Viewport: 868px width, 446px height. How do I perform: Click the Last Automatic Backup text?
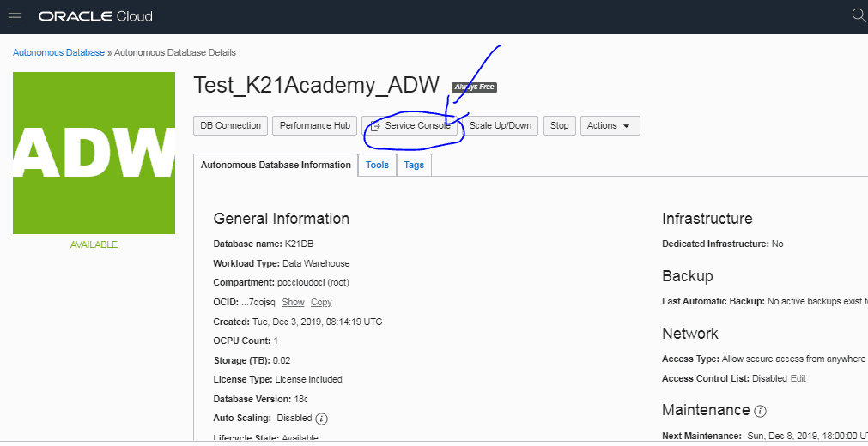click(764, 302)
